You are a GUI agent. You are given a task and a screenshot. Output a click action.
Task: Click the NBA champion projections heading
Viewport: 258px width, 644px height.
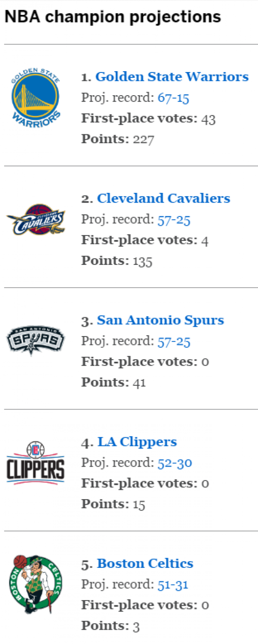tap(113, 17)
